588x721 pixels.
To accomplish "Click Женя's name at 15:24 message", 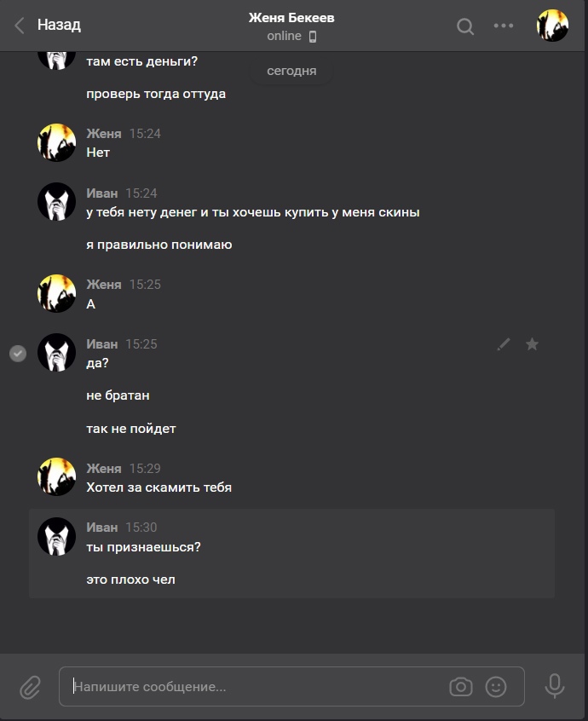I will click(104, 134).
